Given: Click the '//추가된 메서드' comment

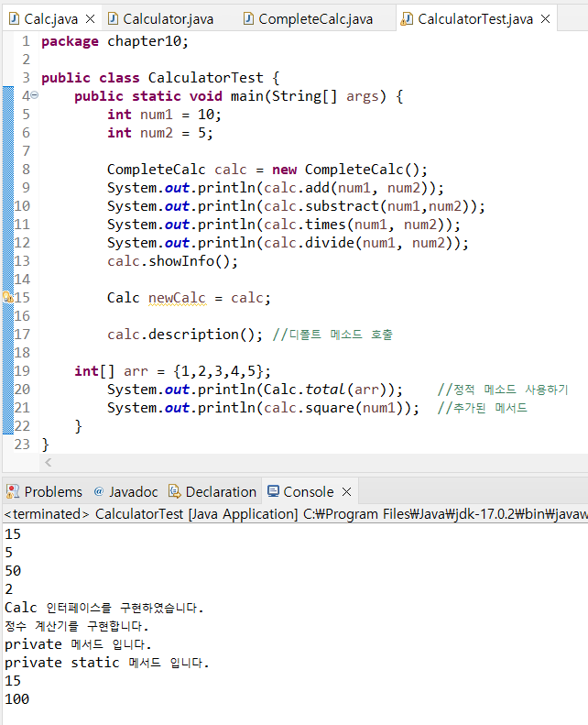Looking at the screenshot, I should (x=483, y=408).
